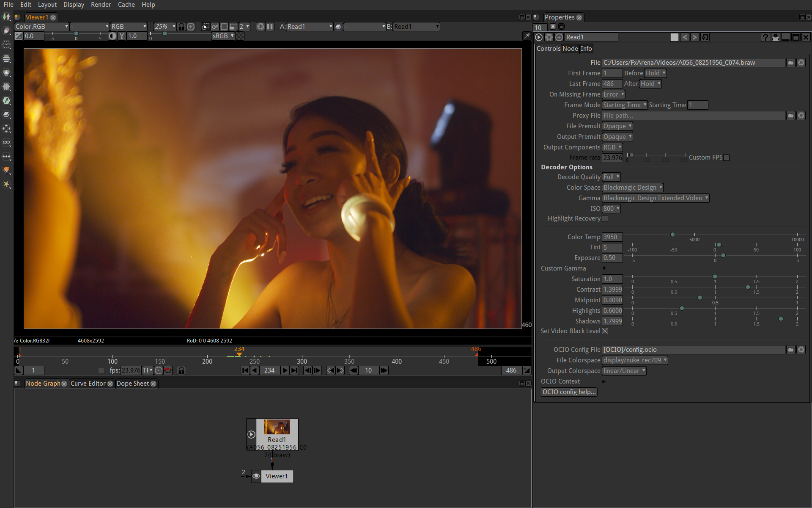The height and width of the screenshot is (508, 812).
Task: Play the timeline forward
Action: click(285, 370)
